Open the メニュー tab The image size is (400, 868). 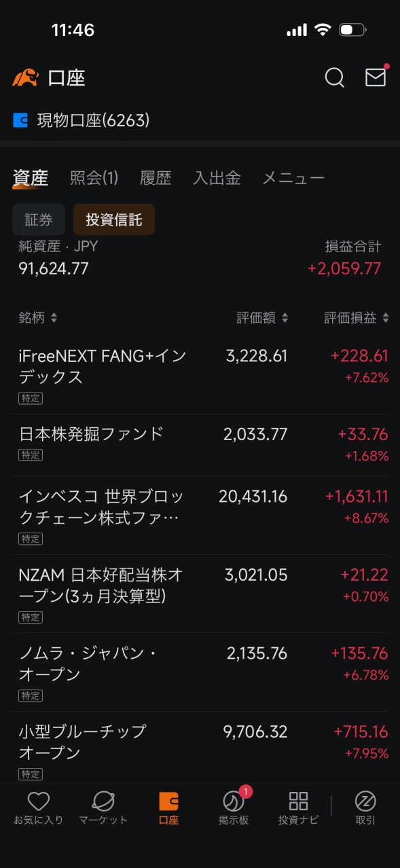[293, 178]
